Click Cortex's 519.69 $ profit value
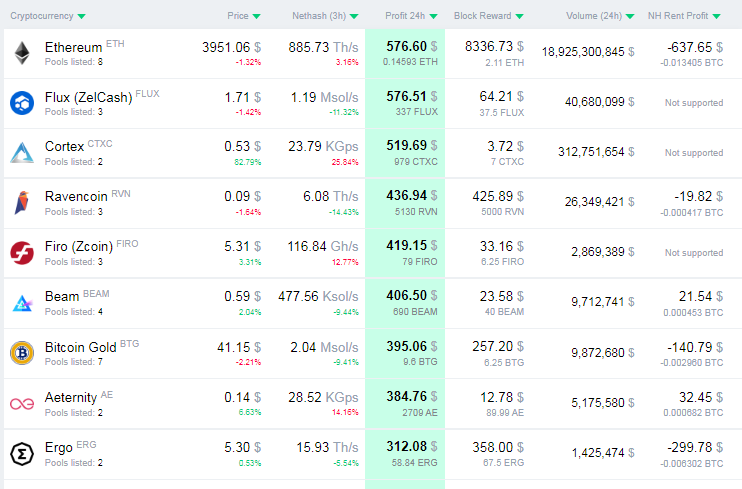742x489 pixels. click(412, 145)
